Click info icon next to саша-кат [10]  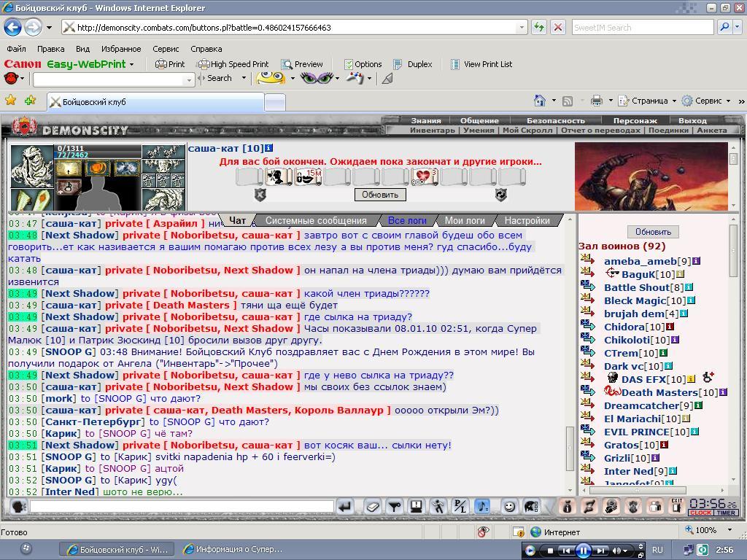point(268,149)
